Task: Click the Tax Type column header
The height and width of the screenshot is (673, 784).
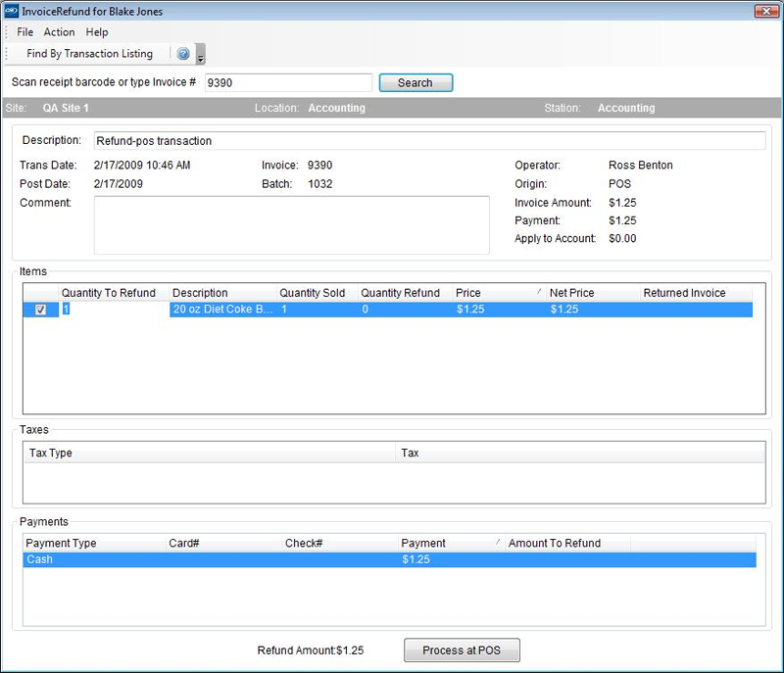Action: (x=210, y=454)
